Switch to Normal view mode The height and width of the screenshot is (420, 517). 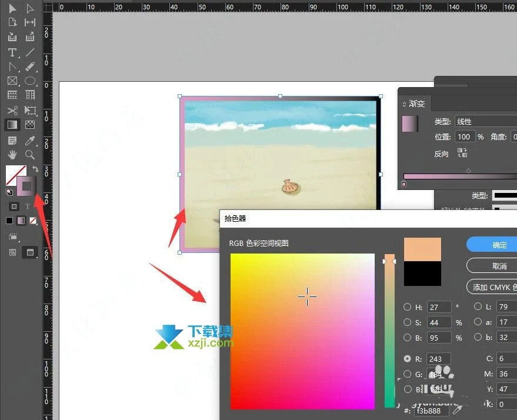coord(12,252)
